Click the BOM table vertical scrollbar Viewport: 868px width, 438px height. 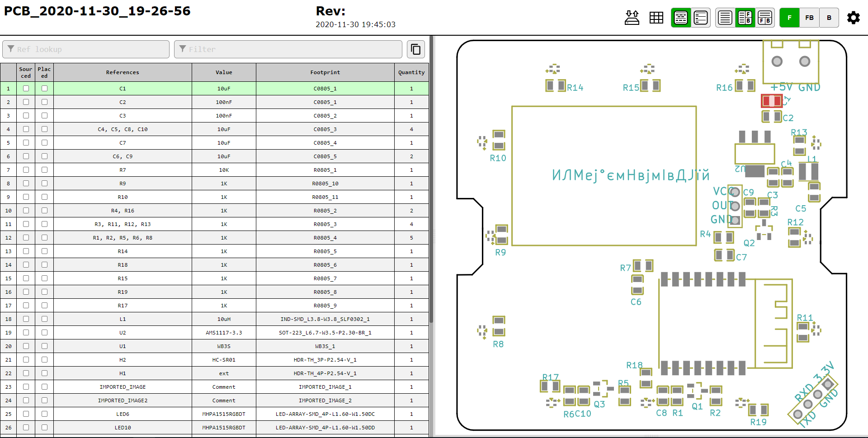(431, 181)
